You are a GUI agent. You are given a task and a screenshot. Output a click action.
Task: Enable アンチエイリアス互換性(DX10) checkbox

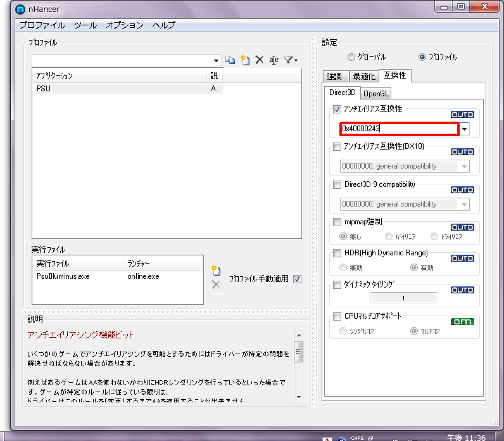pos(337,147)
